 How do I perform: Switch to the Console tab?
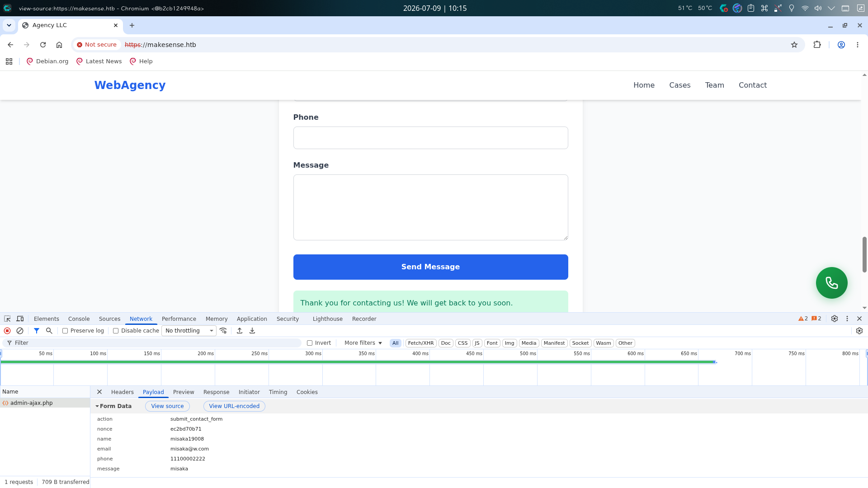point(79,319)
